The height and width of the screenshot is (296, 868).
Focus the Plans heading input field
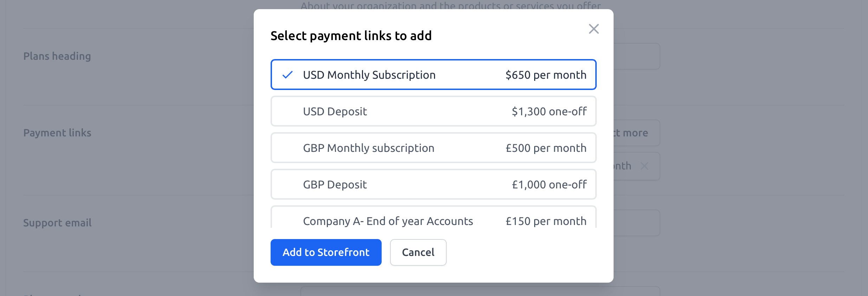[x=636, y=56]
